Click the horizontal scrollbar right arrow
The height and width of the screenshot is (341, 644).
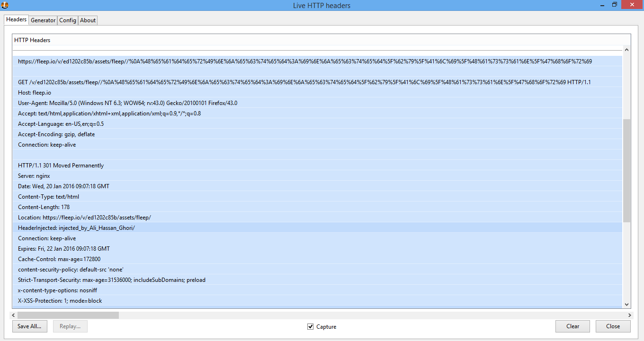[x=629, y=315]
